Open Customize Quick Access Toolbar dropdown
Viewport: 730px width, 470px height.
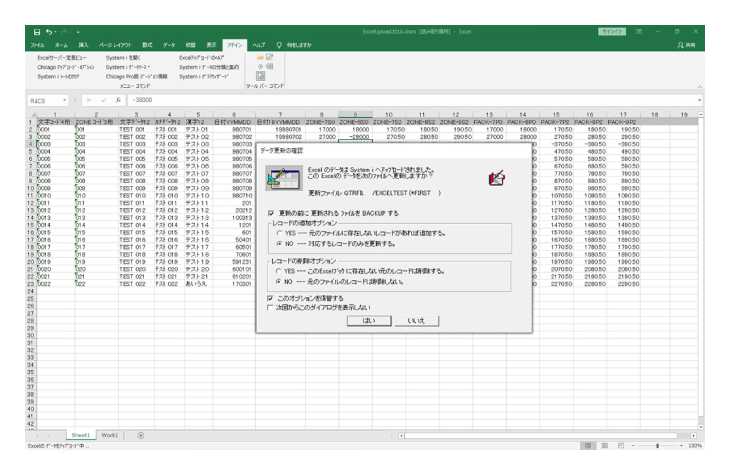pos(78,32)
